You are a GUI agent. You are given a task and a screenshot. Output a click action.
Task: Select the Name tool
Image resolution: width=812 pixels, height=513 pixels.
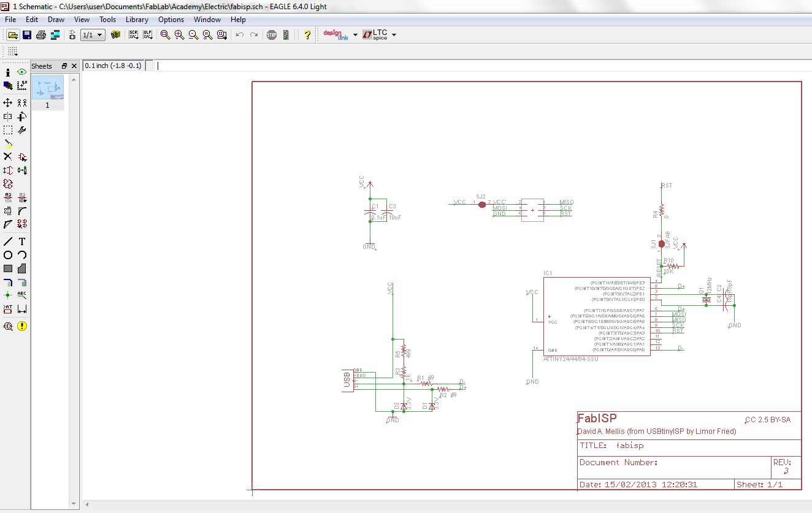pos(8,197)
